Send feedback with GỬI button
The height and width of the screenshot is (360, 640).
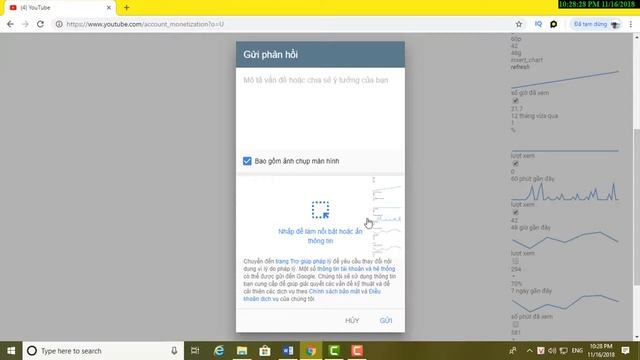(x=386, y=320)
